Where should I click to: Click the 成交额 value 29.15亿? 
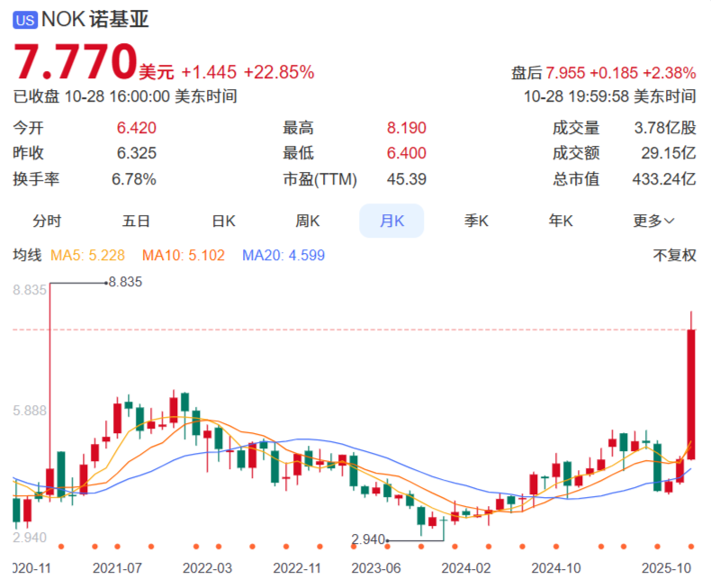coord(669,153)
